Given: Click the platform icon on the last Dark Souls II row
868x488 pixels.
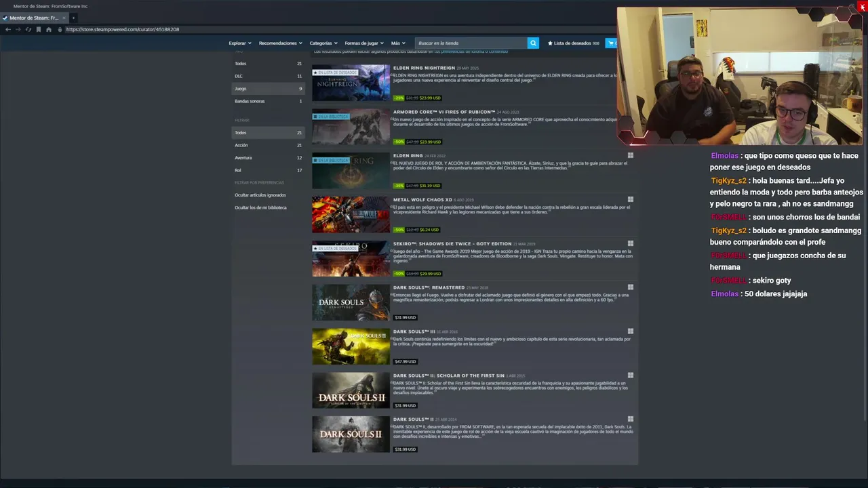Looking at the screenshot, I should pos(630,419).
